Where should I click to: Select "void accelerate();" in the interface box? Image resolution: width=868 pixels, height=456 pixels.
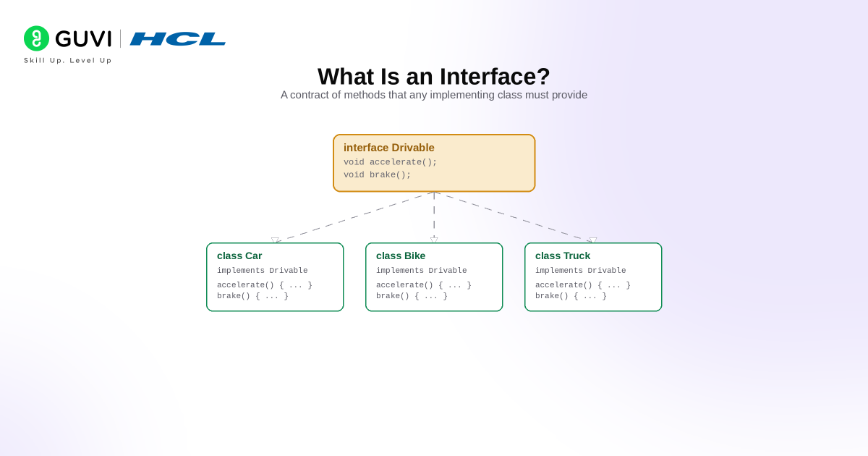coord(391,162)
